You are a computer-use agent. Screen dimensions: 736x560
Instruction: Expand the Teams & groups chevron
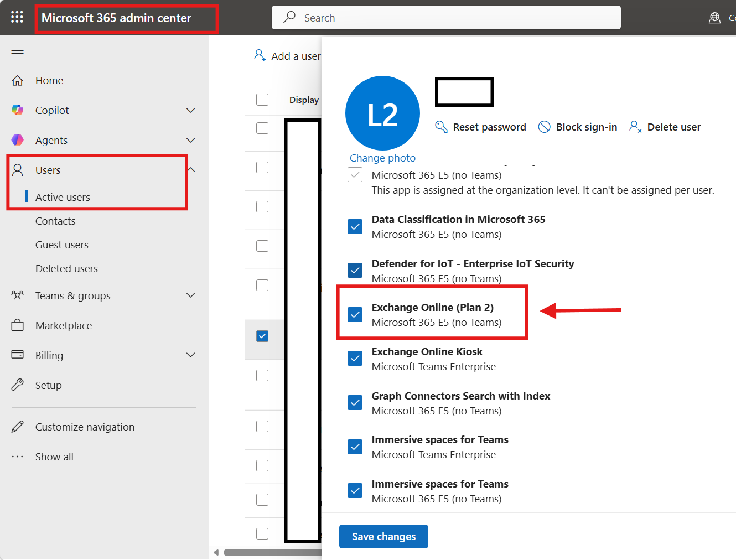click(191, 295)
